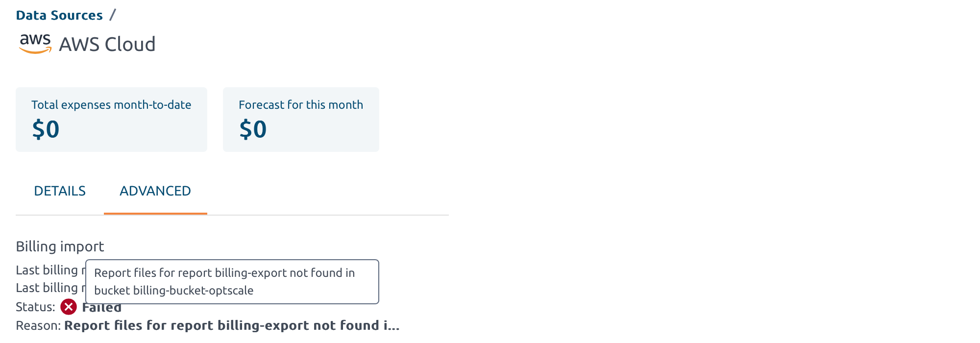Click the truncated Reason message text
Viewport: 980px width, 343px height.
pyautogui.click(x=232, y=326)
